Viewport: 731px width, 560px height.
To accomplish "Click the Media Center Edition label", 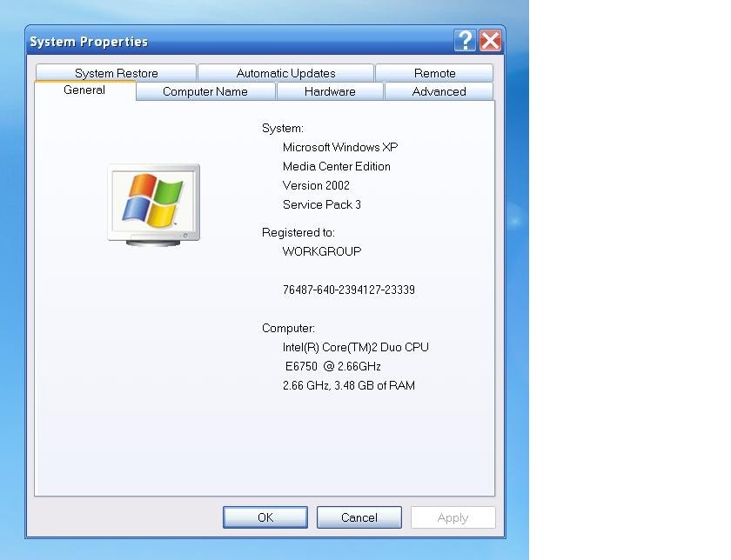I will (x=336, y=166).
